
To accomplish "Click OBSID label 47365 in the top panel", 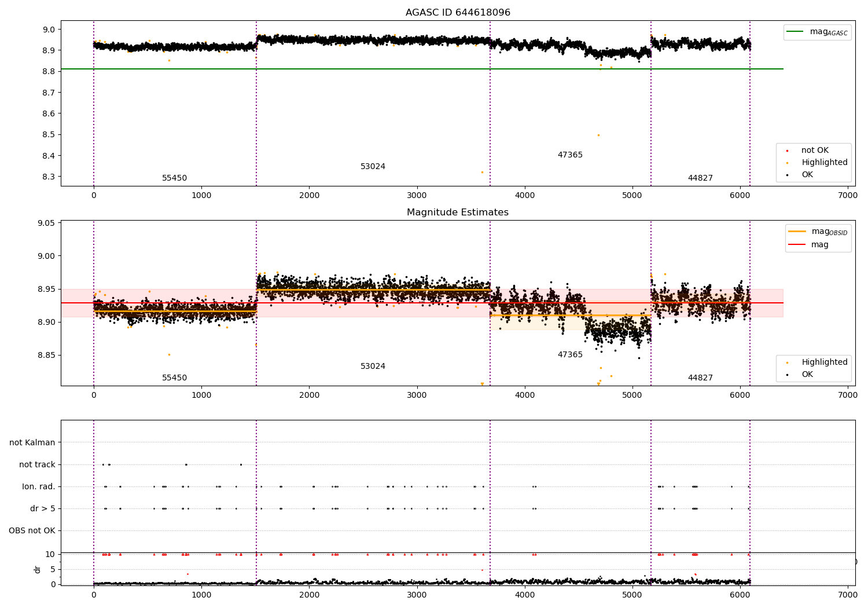I will click(570, 155).
